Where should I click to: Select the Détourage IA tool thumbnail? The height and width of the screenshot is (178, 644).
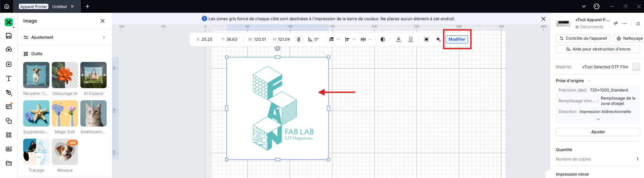(65, 75)
